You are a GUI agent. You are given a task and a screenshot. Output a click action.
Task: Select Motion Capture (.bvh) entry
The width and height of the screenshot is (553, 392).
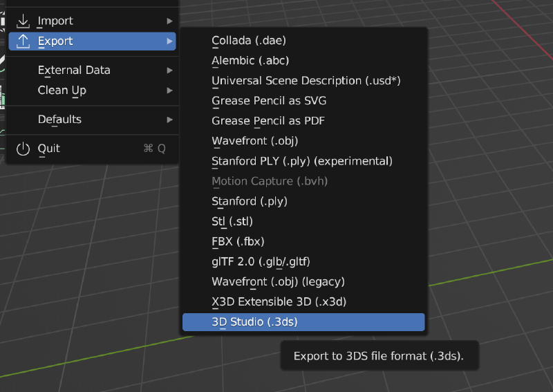[x=303, y=181]
